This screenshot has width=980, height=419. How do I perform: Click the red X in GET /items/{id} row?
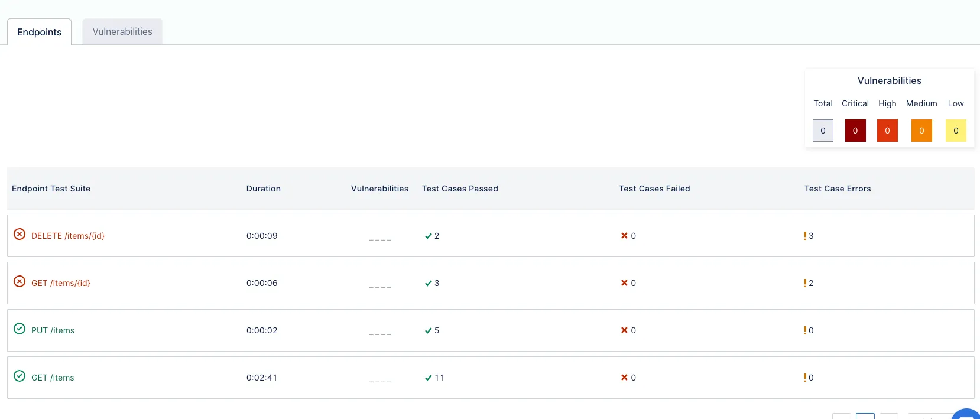624,283
